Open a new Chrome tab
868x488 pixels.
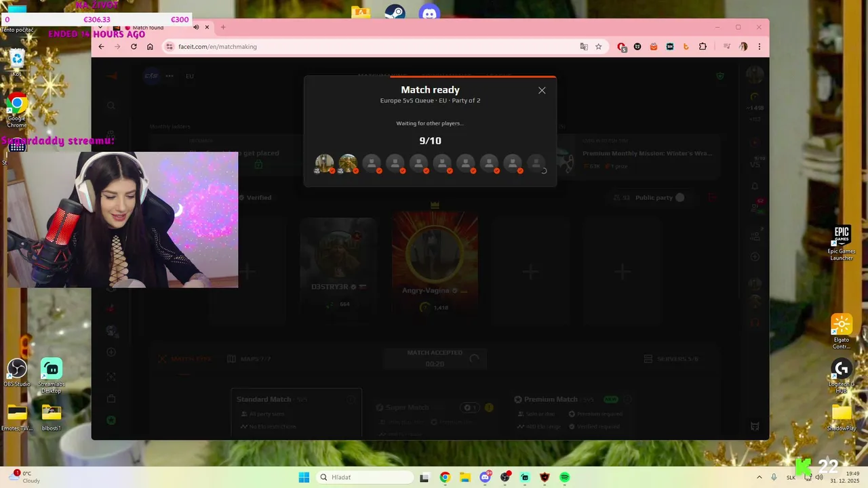[223, 27]
